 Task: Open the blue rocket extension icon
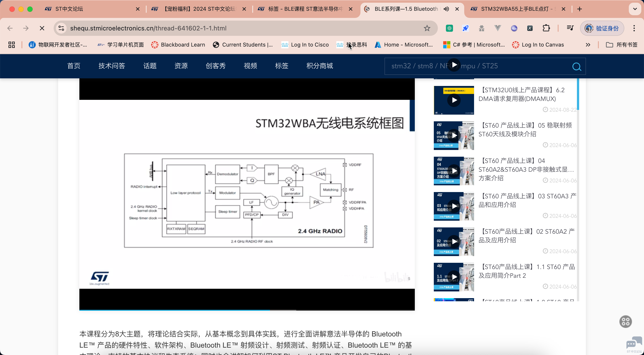click(466, 28)
